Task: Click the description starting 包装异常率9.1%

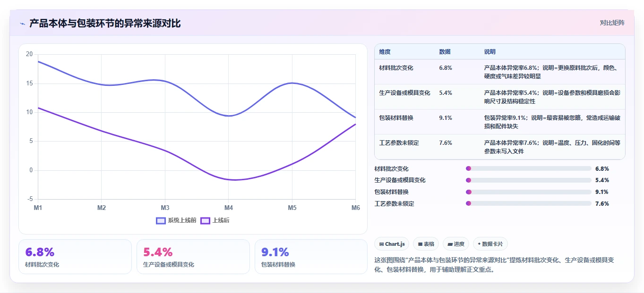Action: pyautogui.click(x=552, y=122)
